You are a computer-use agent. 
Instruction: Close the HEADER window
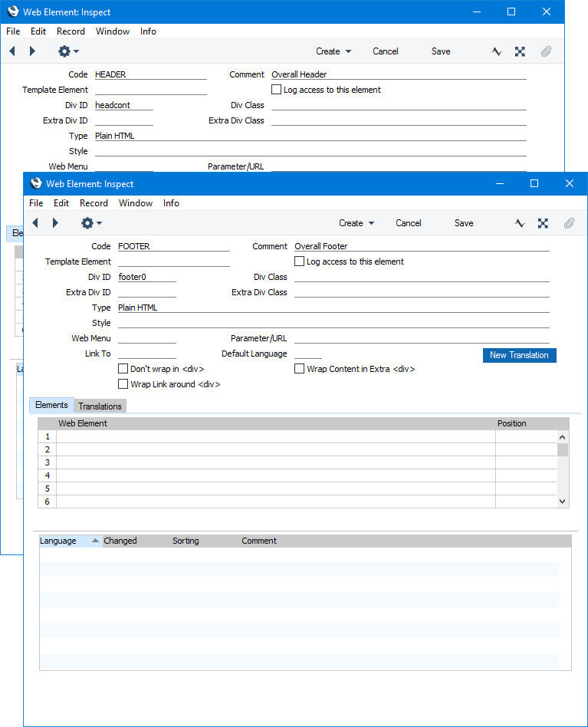pos(547,12)
